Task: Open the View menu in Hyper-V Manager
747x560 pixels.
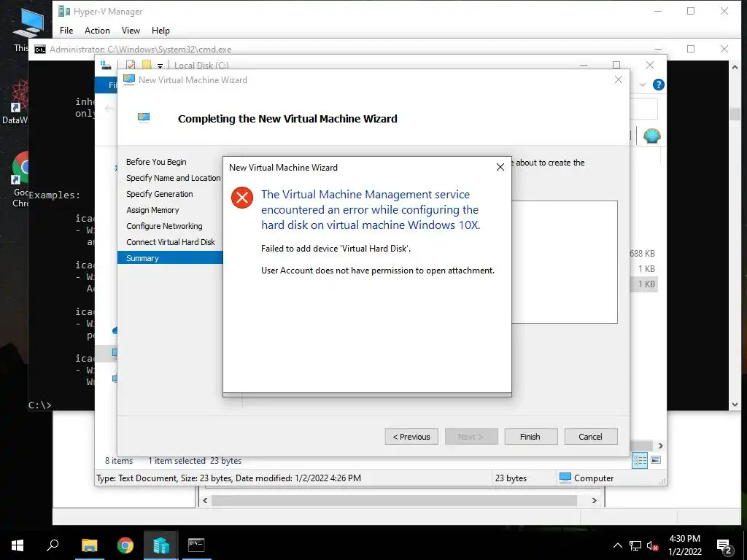Action: (131, 31)
